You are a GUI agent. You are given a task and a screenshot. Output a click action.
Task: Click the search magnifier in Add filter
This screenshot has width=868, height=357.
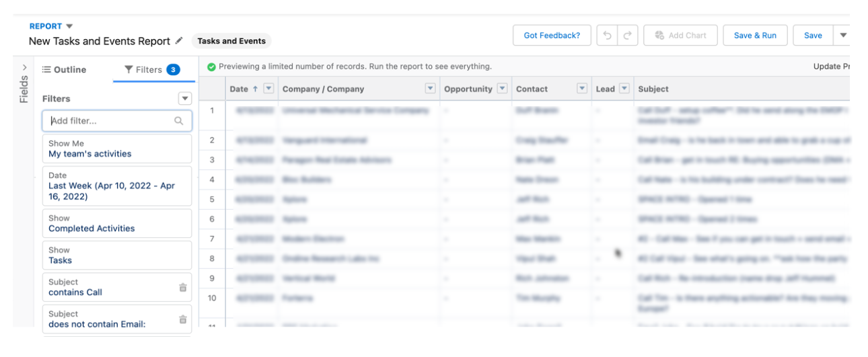[x=179, y=121]
